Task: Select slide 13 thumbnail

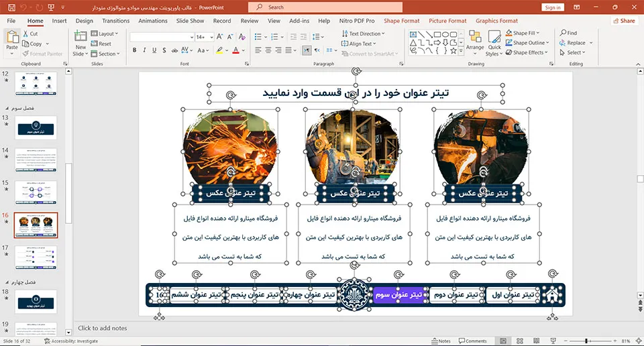Action: (x=36, y=127)
